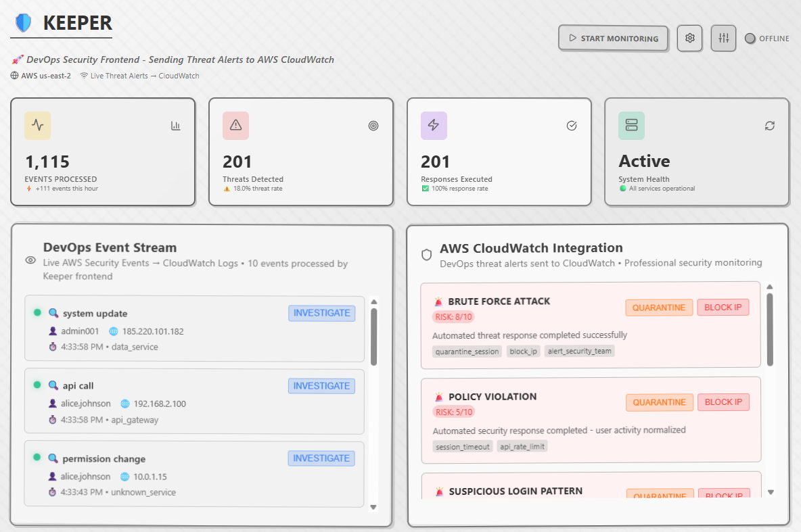This screenshot has height=532, width=801.
Task: Quarantine the Policy Violation alert
Action: coord(660,402)
